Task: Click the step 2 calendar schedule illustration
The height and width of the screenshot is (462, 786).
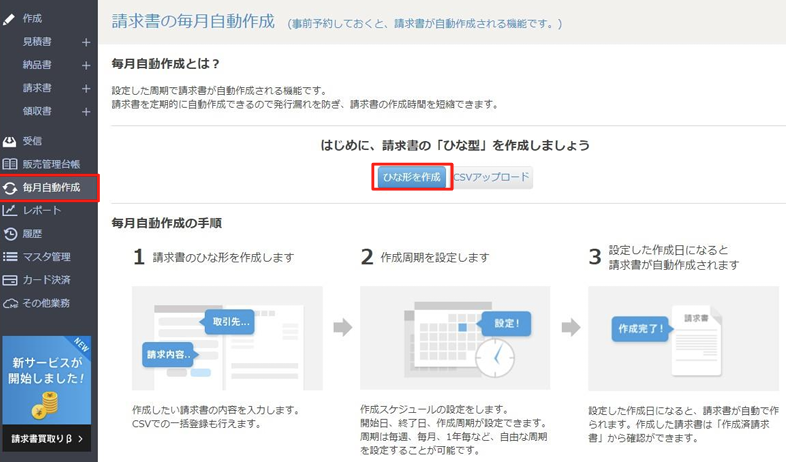Action: click(x=454, y=338)
